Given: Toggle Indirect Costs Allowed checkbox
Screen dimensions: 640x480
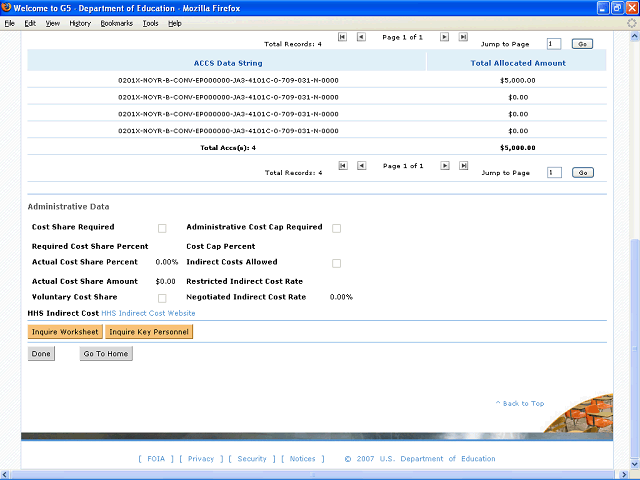Looking at the screenshot, I should point(336,264).
